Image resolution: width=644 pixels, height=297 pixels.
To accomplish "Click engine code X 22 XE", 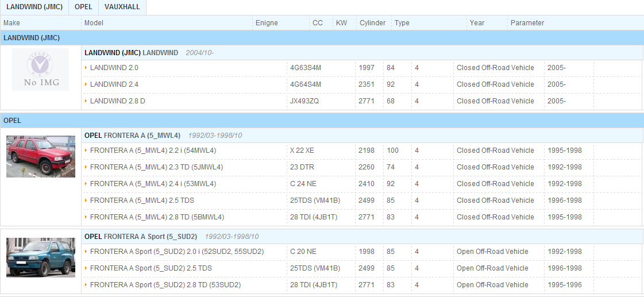I will [302, 151].
